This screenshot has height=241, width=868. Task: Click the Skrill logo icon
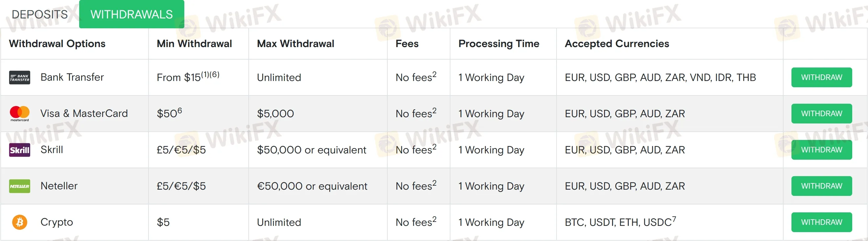[x=19, y=150]
